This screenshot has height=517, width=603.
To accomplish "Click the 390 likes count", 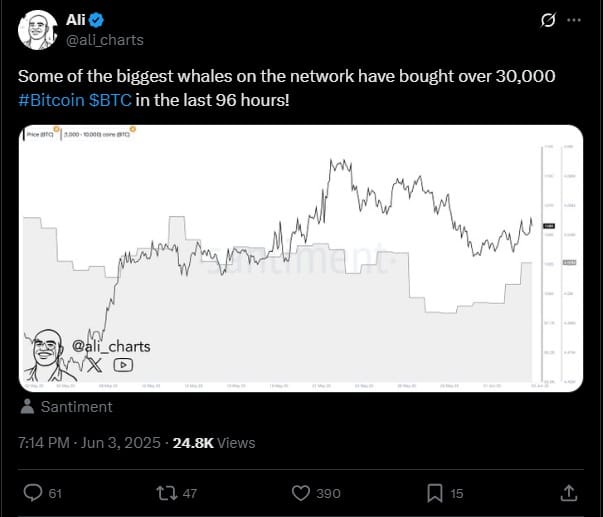I will [328, 494].
